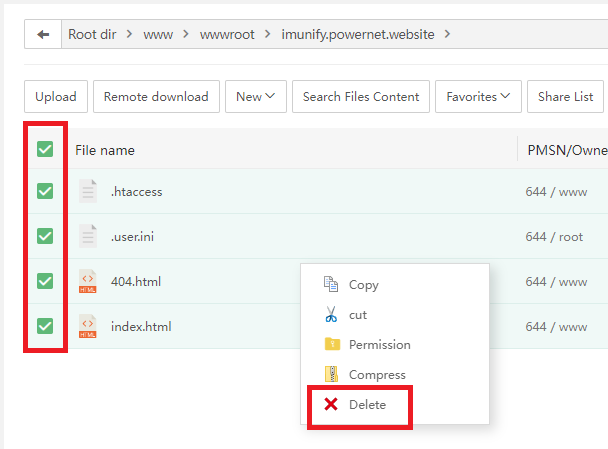This screenshot has height=449, width=608.
Task: Click the Copy icon in context menu
Action: [x=331, y=285]
